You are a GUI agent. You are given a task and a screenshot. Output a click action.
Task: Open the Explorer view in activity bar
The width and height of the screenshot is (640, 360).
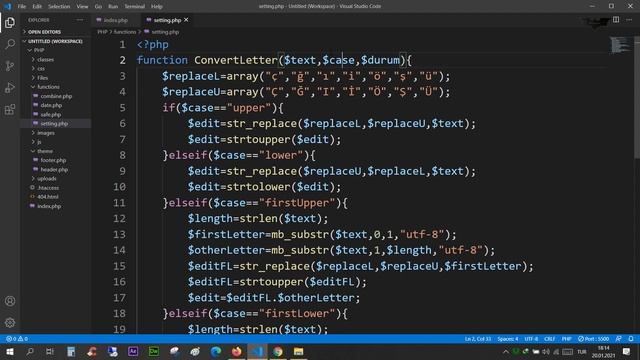[x=10, y=22]
